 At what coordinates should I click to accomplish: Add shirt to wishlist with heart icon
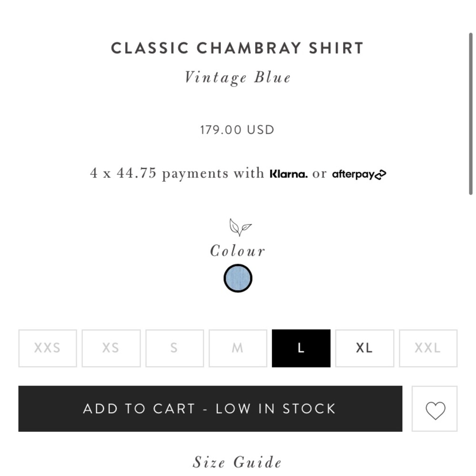(435, 408)
